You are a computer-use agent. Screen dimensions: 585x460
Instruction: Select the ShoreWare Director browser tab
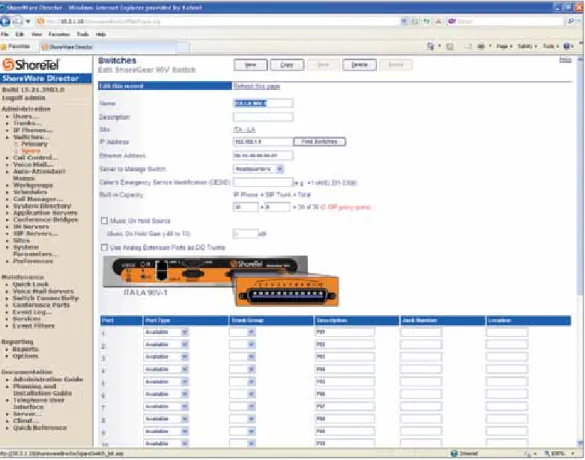click(x=107, y=47)
